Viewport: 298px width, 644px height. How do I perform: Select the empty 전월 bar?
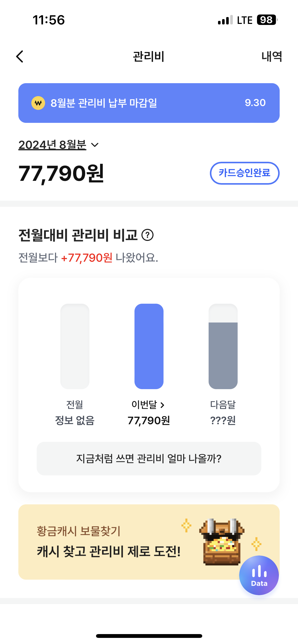[x=75, y=346]
